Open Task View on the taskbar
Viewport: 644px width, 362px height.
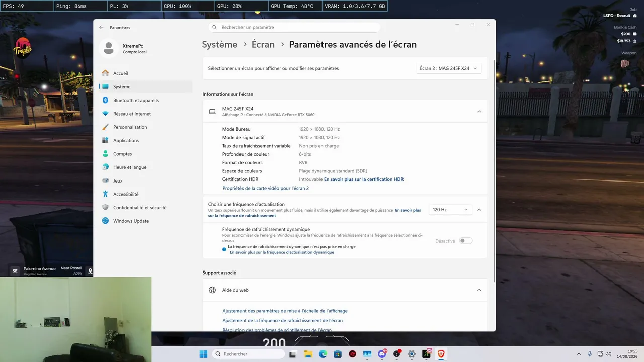(293, 354)
